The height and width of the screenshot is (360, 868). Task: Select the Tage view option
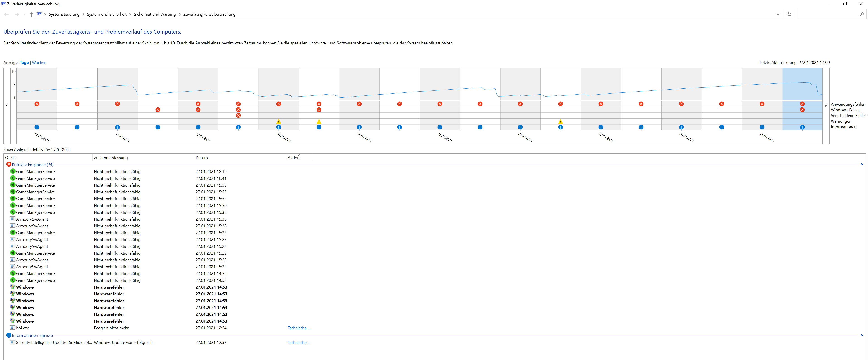pyautogui.click(x=24, y=62)
